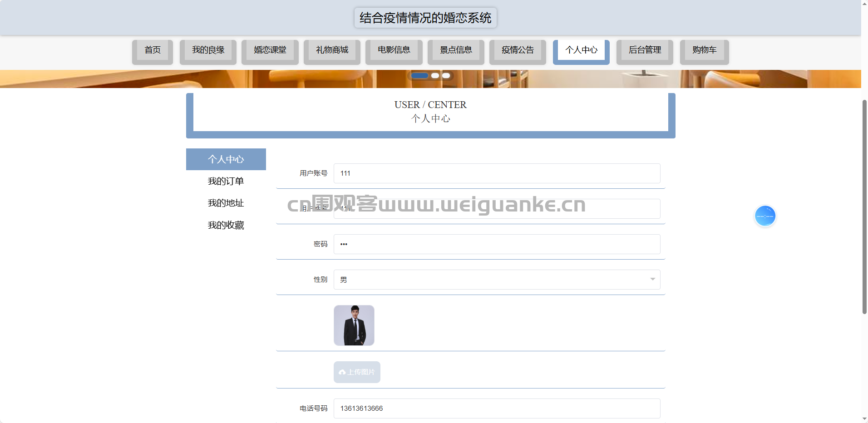Image resolution: width=868 pixels, height=423 pixels.
Task: Focus the password input field
Action: coord(497,244)
